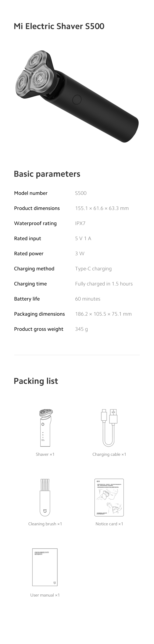The width and height of the screenshot is (154, 644).
Task: Click the Type-C charging value text
Action: click(94, 269)
